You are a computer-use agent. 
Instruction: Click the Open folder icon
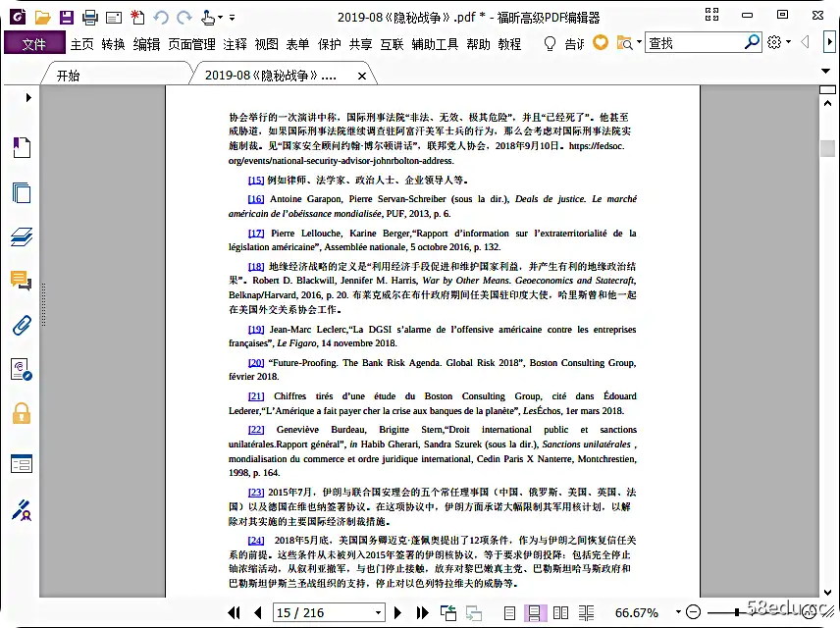(42, 18)
